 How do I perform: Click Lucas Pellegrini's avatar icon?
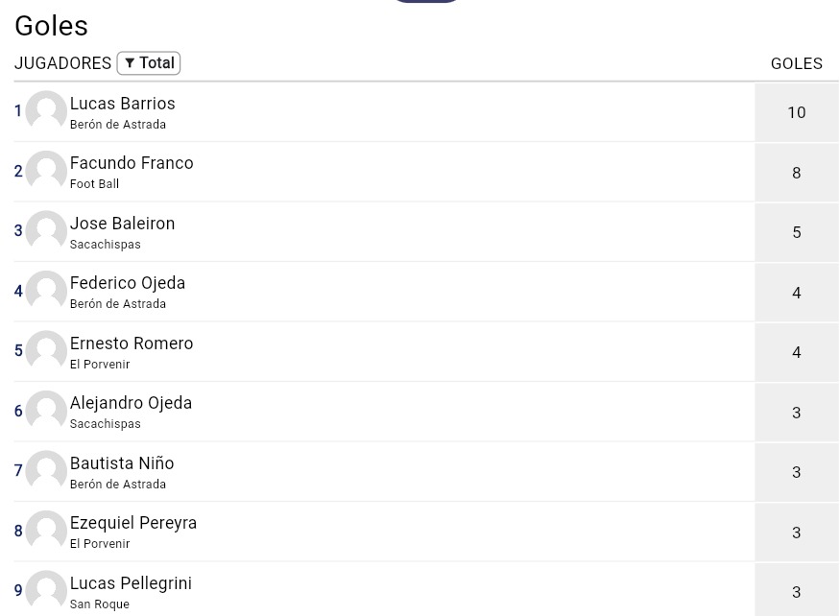(x=46, y=590)
